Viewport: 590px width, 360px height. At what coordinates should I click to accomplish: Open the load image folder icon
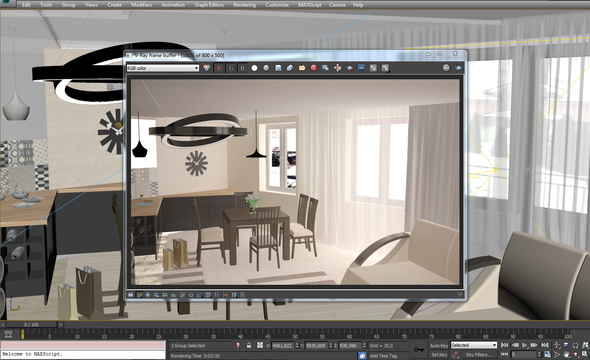[x=302, y=68]
